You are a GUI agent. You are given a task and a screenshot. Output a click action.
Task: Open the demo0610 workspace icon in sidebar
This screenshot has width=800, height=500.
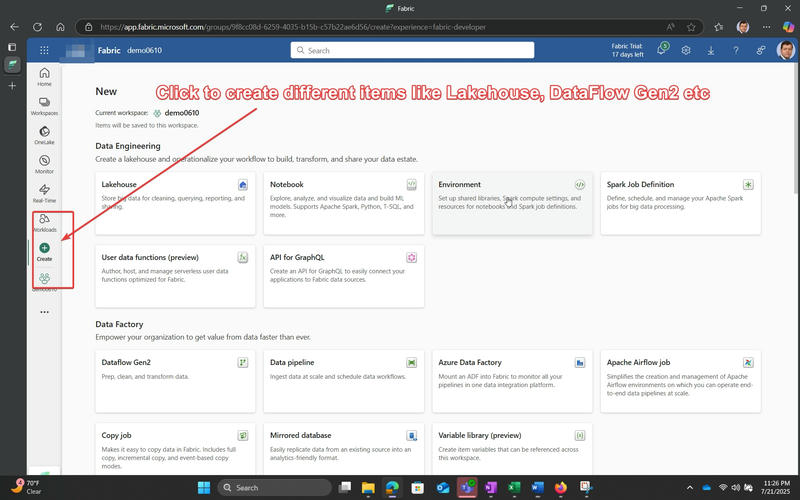point(44,279)
